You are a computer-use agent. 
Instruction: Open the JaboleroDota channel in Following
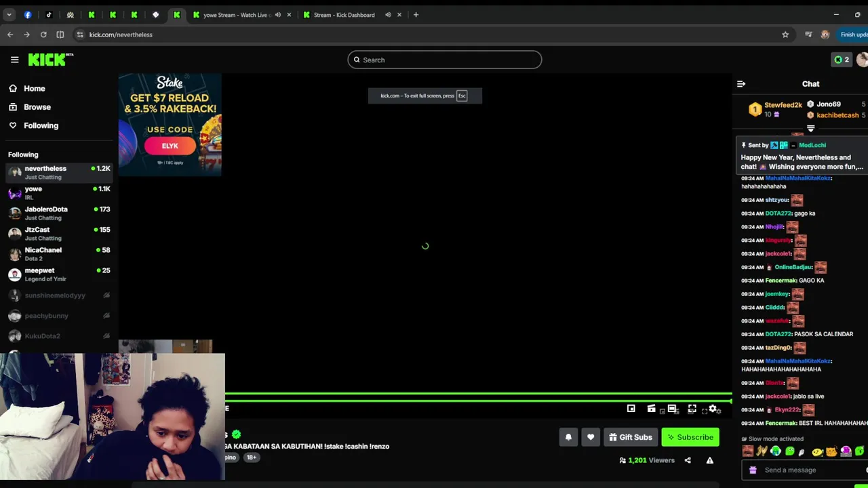tap(59, 213)
